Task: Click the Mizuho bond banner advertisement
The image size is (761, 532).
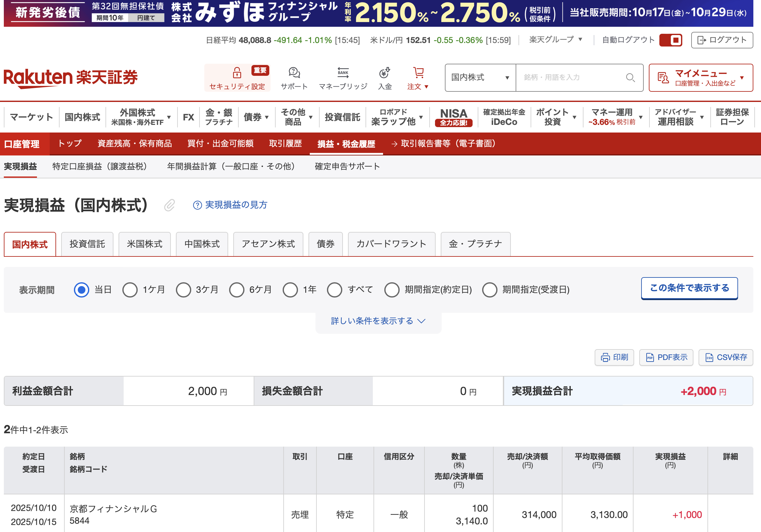Action: pyautogui.click(x=378, y=13)
